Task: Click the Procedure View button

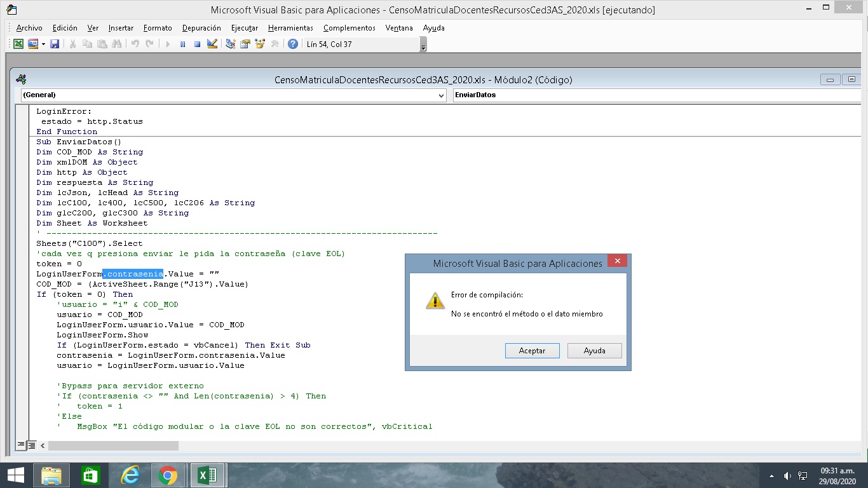Action: pos(21,445)
